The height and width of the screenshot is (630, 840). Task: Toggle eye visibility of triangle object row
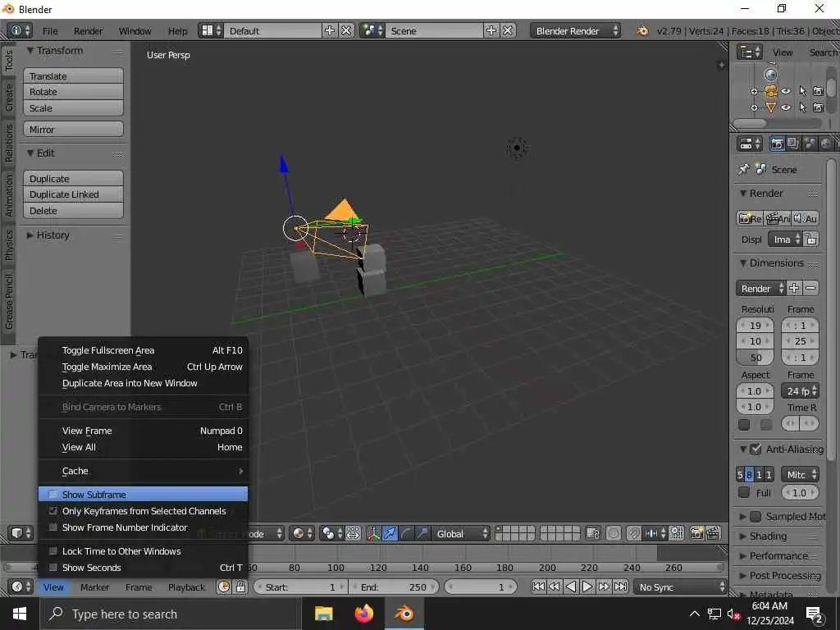[785, 107]
